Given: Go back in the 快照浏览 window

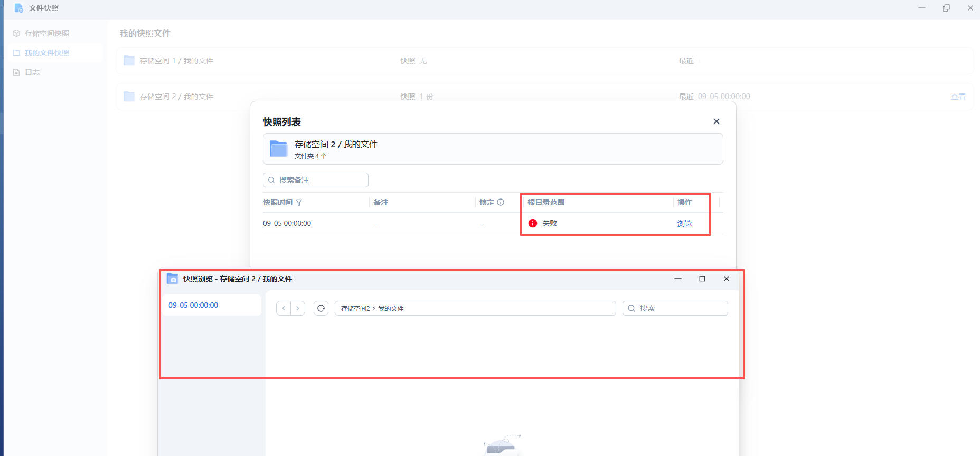Looking at the screenshot, I should coord(284,308).
